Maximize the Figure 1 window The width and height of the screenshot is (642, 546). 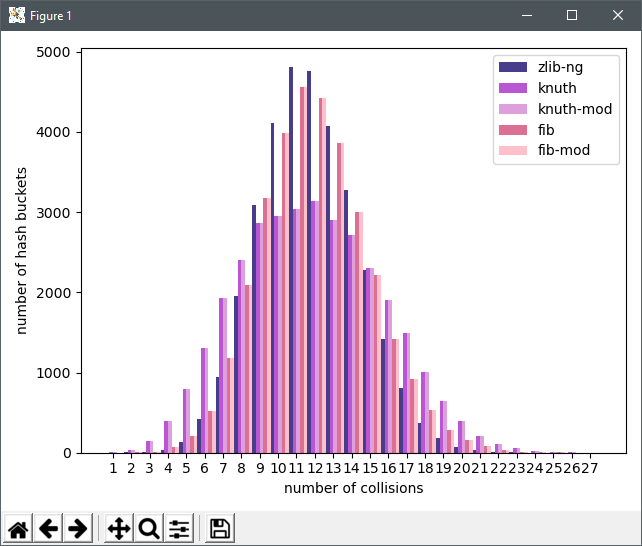[572, 16]
